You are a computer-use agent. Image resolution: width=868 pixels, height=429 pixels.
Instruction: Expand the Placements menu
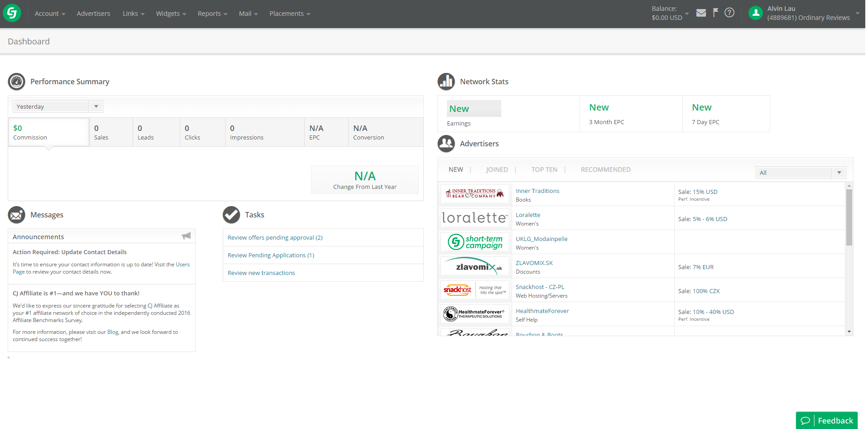pyautogui.click(x=290, y=14)
